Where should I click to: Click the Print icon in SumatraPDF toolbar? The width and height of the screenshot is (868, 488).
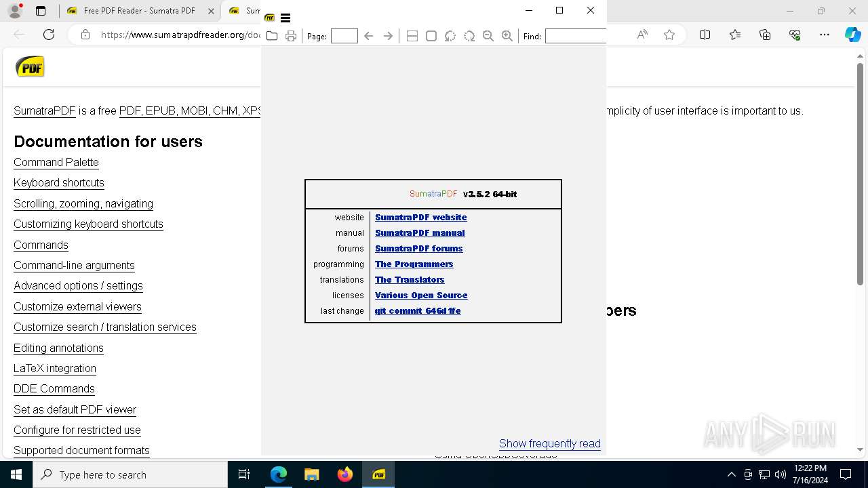[x=291, y=36]
